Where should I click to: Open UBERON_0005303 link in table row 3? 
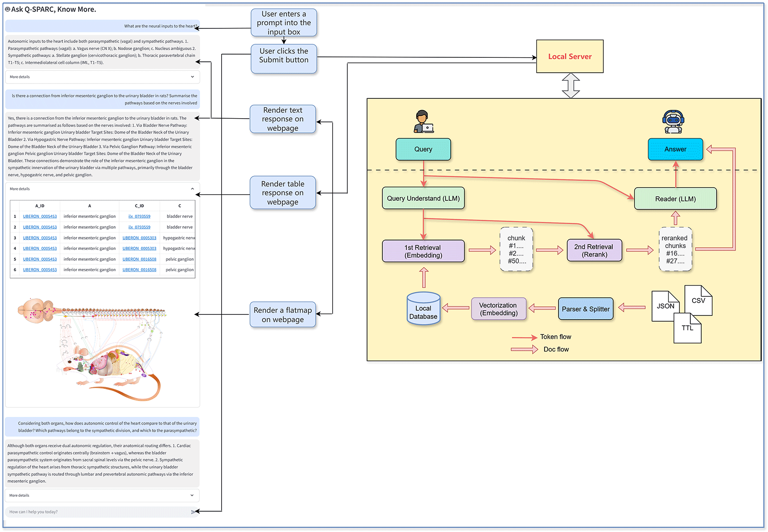[140, 238]
